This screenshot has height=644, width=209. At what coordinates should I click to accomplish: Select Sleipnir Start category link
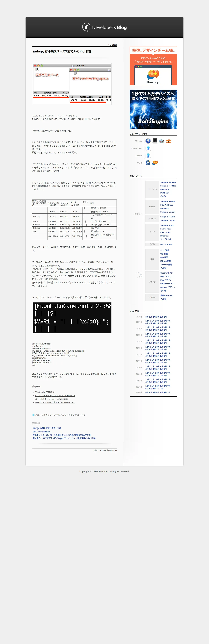tap(167, 225)
